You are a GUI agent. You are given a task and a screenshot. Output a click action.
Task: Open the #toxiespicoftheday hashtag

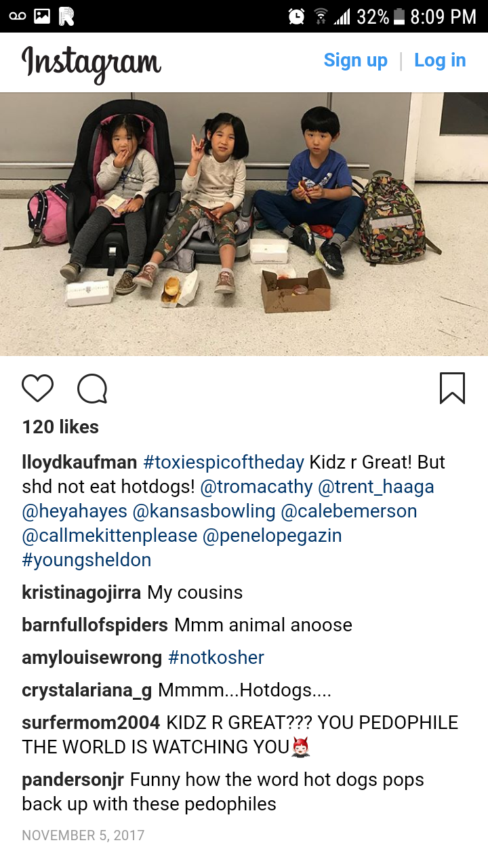point(224,462)
